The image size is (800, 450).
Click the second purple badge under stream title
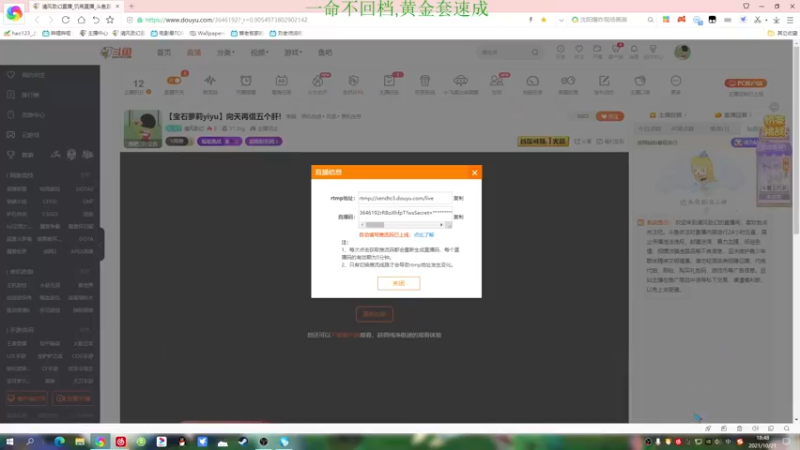click(x=263, y=141)
